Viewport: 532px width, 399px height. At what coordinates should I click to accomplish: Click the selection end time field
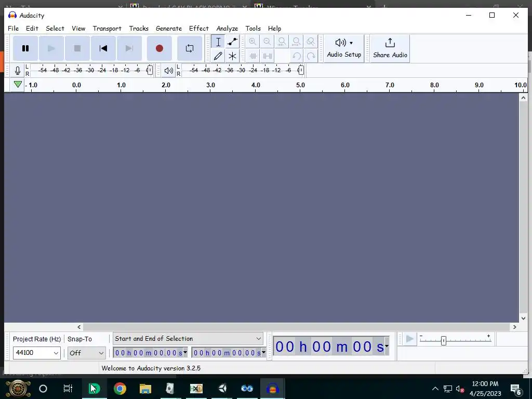[227, 353]
